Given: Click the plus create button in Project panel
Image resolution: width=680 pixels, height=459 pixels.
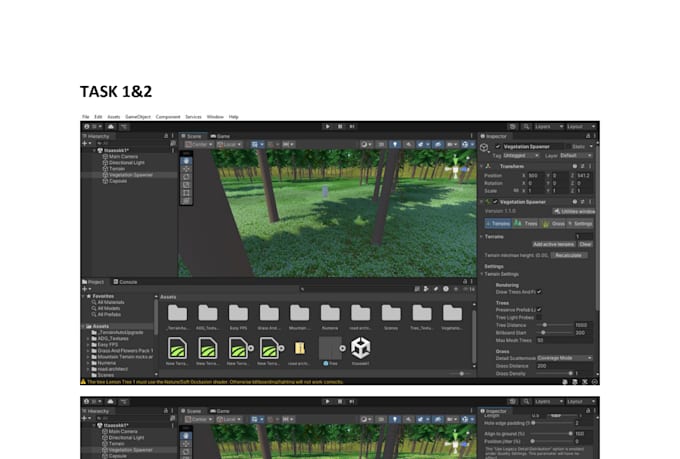Looking at the screenshot, I should [x=85, y=289].
